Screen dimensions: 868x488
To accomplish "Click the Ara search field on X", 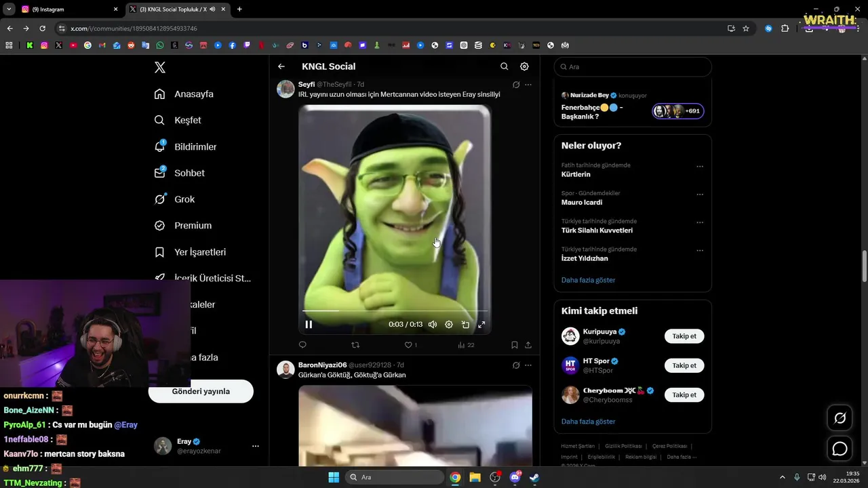I will (x=633, y=66).
